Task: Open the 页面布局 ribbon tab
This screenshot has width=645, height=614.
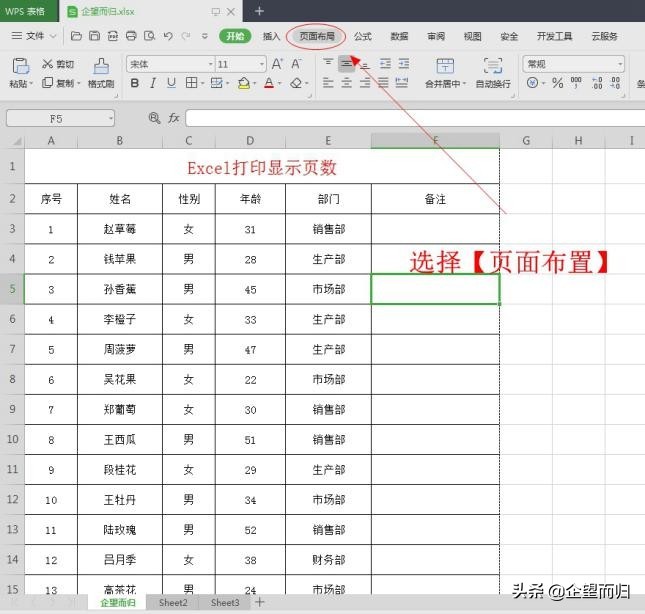Action: 316,36
